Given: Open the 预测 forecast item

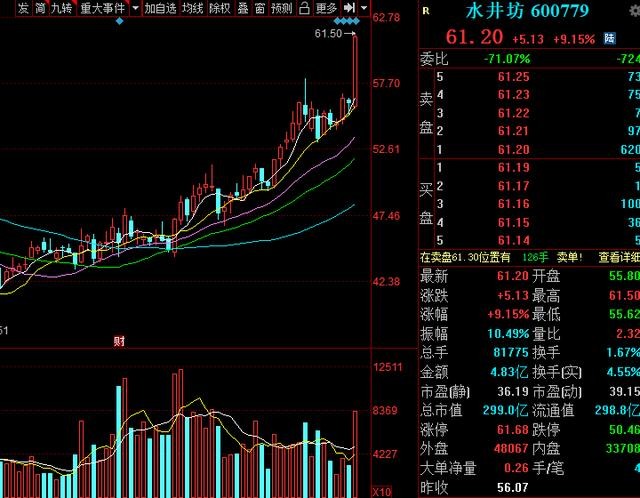Looking at the screenshot, I should tap(282, 8).
